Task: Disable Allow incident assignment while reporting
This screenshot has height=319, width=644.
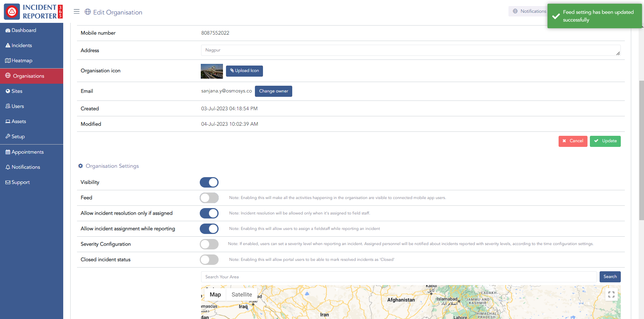Action: (209, 229)
